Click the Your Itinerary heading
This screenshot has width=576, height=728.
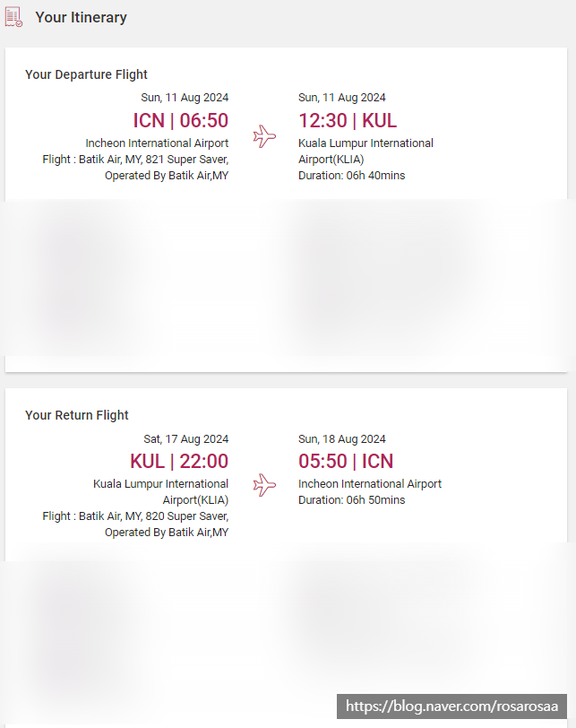pos(81,17)
